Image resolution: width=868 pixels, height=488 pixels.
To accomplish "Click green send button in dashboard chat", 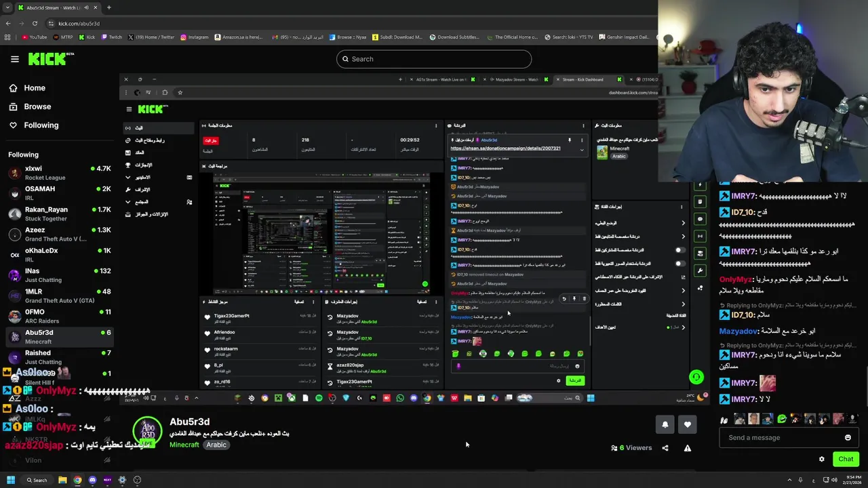I will [575, 381].
